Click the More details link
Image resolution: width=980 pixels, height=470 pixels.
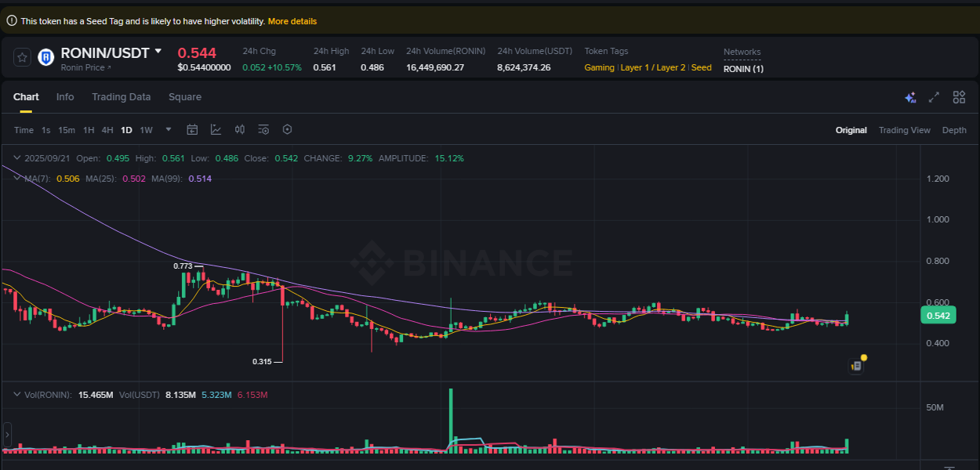(292, 20)
